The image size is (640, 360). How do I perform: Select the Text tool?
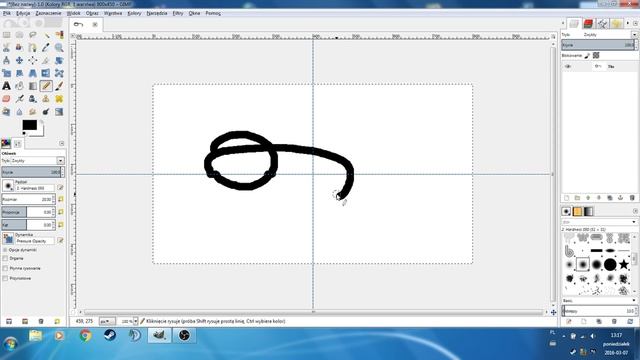tap(7, 86)
